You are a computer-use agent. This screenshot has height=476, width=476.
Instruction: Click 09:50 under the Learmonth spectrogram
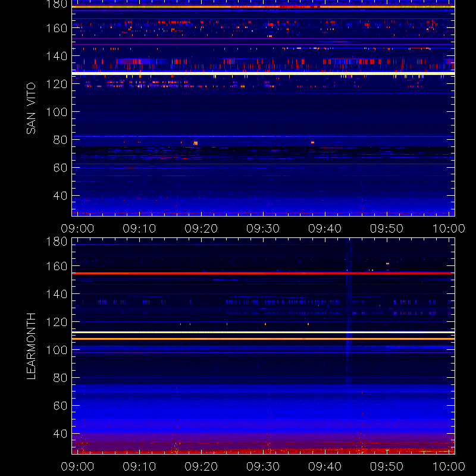point(386,466)
